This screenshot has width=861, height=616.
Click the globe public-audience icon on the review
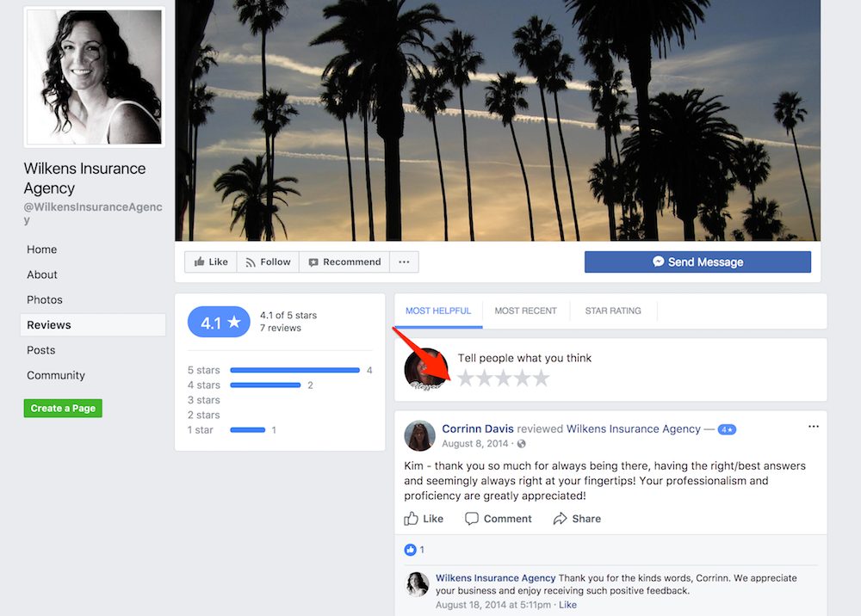click(x=521, y=444)
